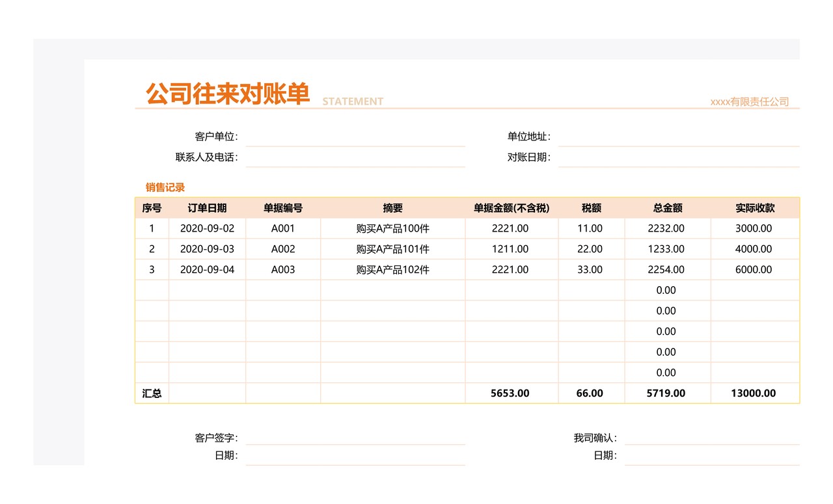Select summary amount 5653.00
The height and width of the screenshot is (504, 833).
(510, 393)
